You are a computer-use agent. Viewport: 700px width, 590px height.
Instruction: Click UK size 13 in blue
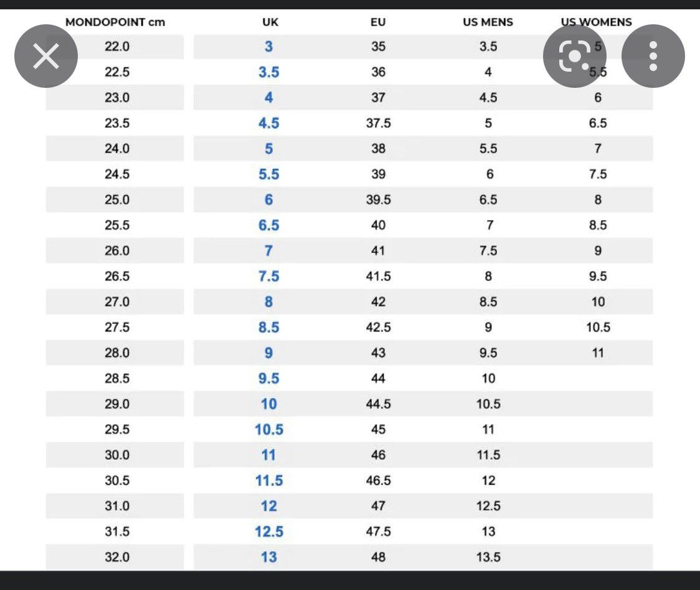[x=269, y=557]
